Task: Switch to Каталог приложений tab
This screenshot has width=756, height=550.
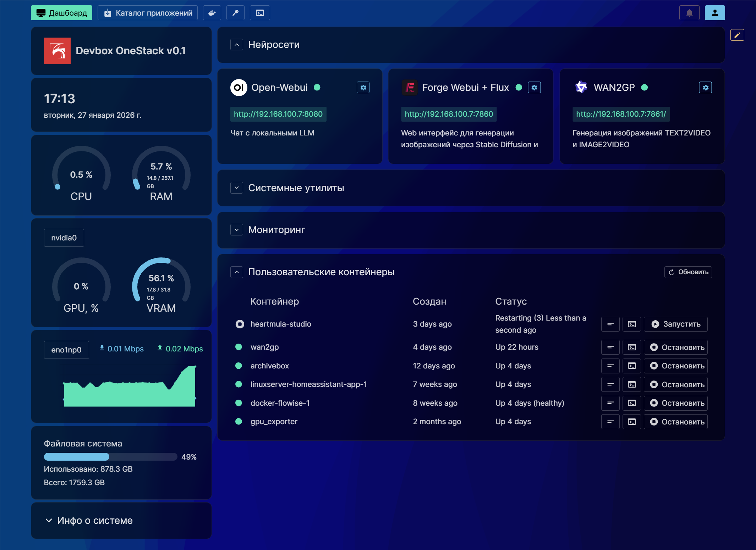Action: pos(148,13)
